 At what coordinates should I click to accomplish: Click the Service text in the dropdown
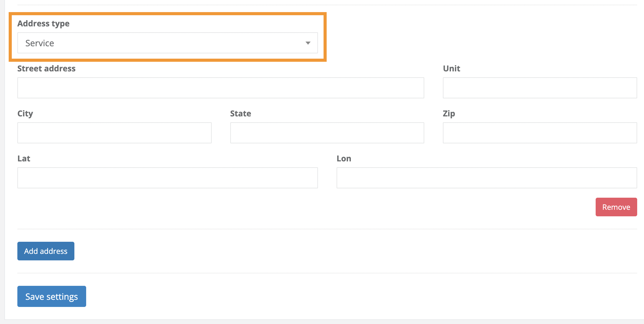point(39,43)
